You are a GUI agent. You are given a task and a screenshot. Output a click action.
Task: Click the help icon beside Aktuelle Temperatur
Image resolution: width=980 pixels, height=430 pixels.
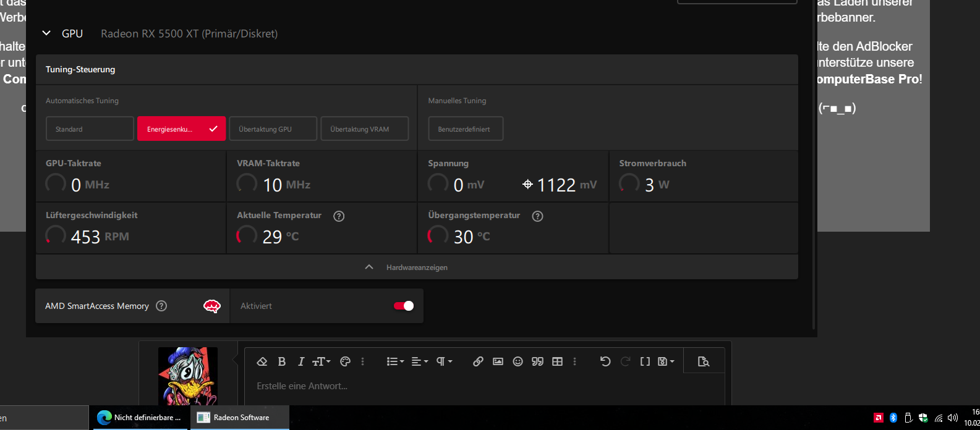pyautogui.click(x=339, y=216)
